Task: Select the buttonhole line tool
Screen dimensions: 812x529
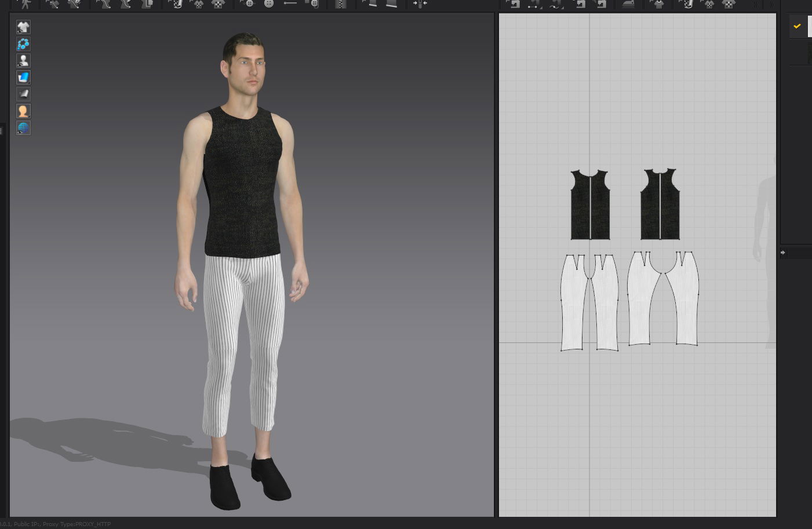Action: coord(290,3)
